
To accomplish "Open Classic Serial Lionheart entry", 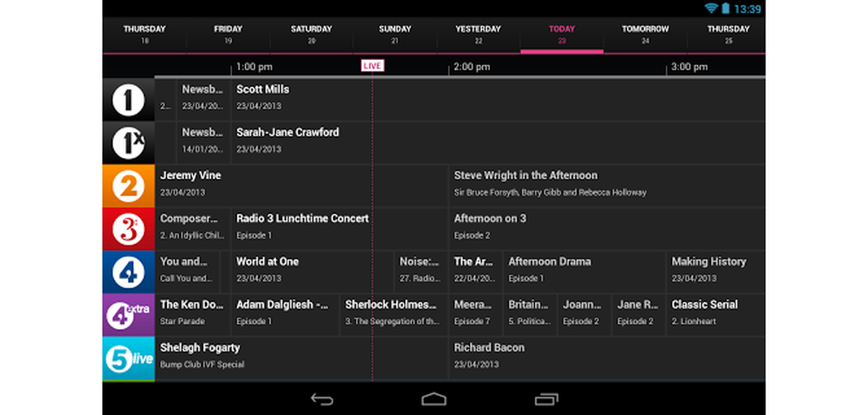I will 716,315.
